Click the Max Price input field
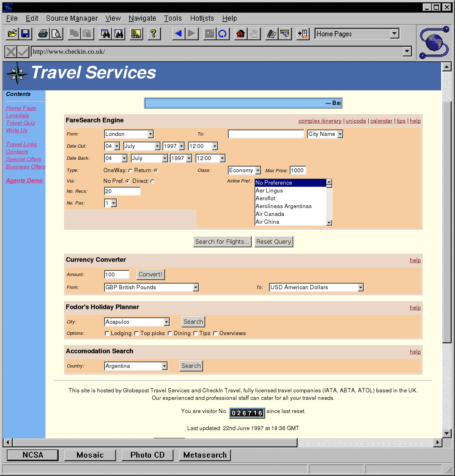This screenshot has width=455, height=476. (298, 170)
